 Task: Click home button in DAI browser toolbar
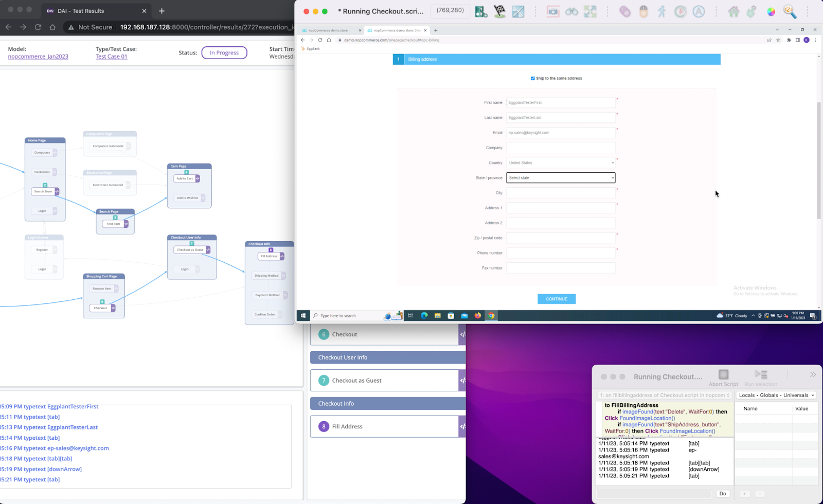coord(52,27)
